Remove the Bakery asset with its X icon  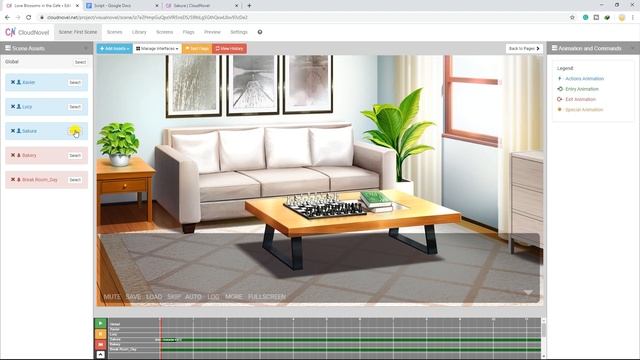pos(13,155)
